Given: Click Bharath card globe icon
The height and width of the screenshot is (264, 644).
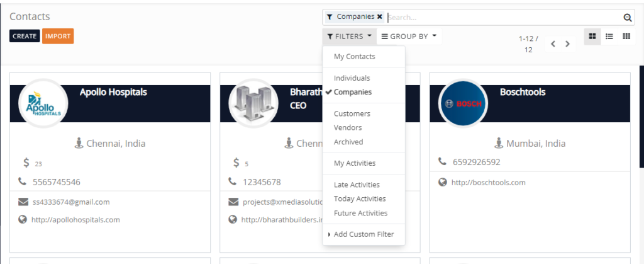Looking at the screenshot, I should coord(233,220).
